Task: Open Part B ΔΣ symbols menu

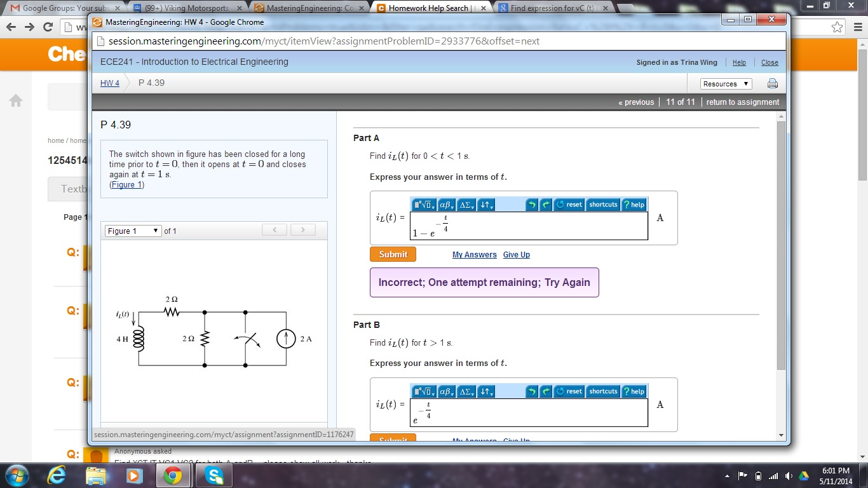Action: click(466, 391)
